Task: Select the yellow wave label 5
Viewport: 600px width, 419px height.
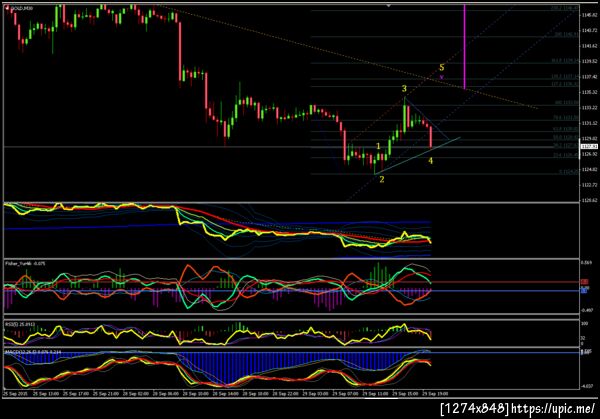Action: tap(442, 68)
